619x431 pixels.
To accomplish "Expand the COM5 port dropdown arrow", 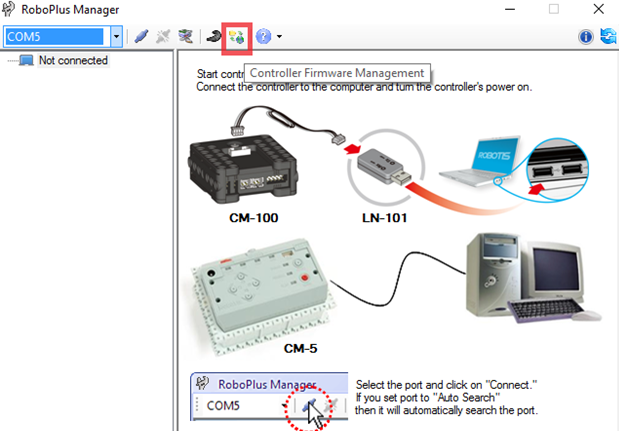I will (x=116, y=36).
